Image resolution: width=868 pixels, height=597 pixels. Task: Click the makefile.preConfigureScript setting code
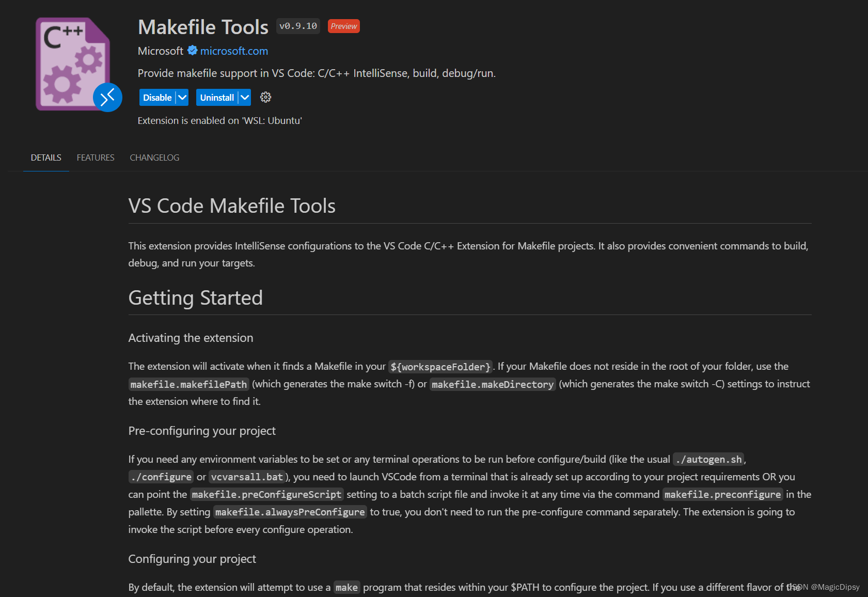point(266,495)
